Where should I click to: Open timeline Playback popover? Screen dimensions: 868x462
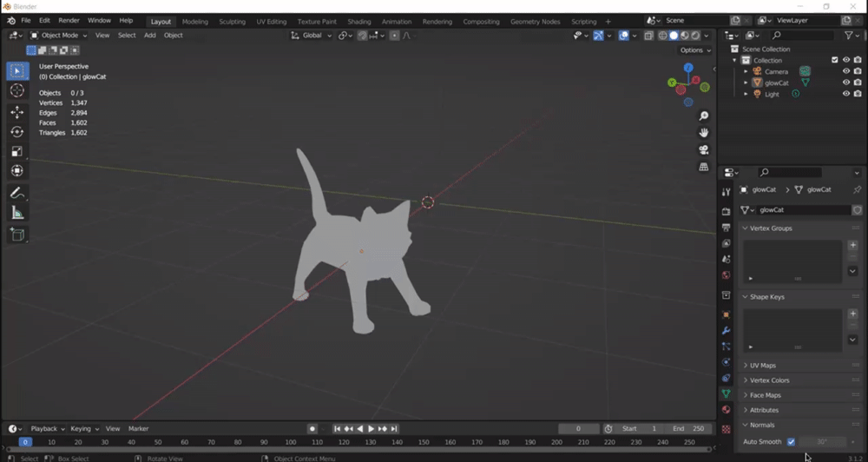48,429
